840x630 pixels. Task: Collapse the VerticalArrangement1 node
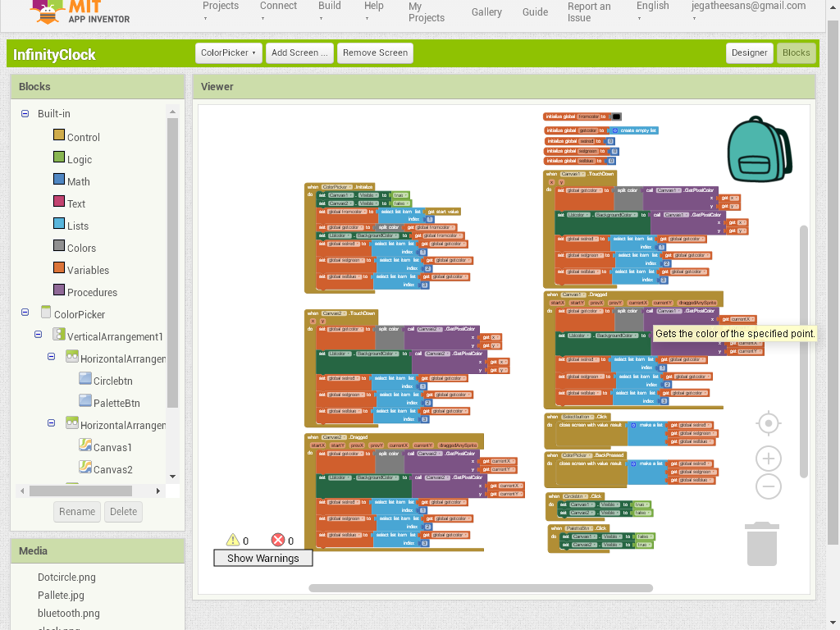(39, 335)
